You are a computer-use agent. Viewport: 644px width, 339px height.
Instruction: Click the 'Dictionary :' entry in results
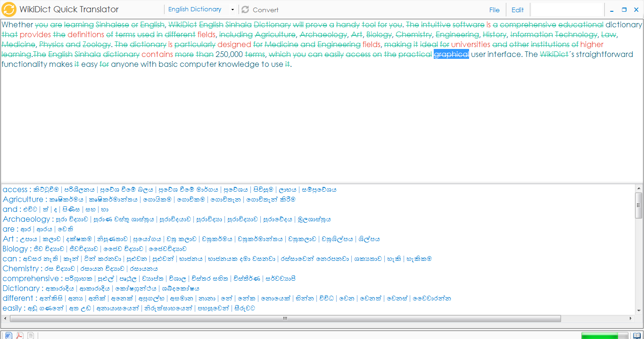point(23,288)
